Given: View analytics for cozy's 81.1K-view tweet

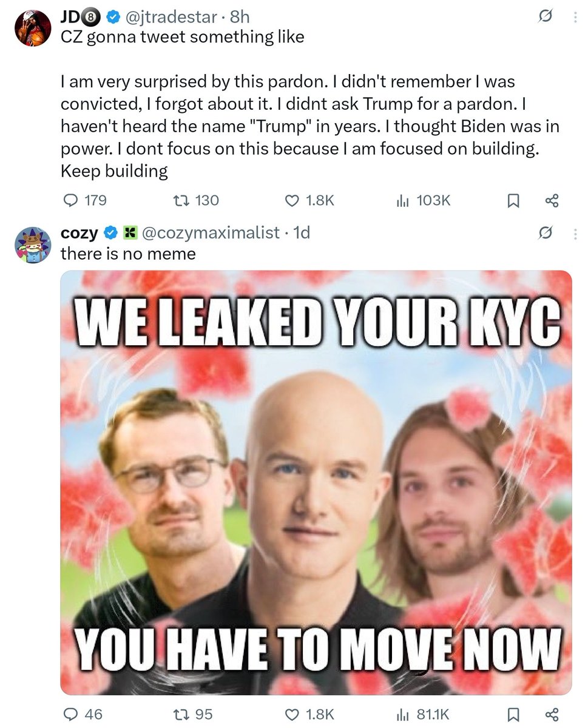Looking at the screenshot, I should click(402, 714).
